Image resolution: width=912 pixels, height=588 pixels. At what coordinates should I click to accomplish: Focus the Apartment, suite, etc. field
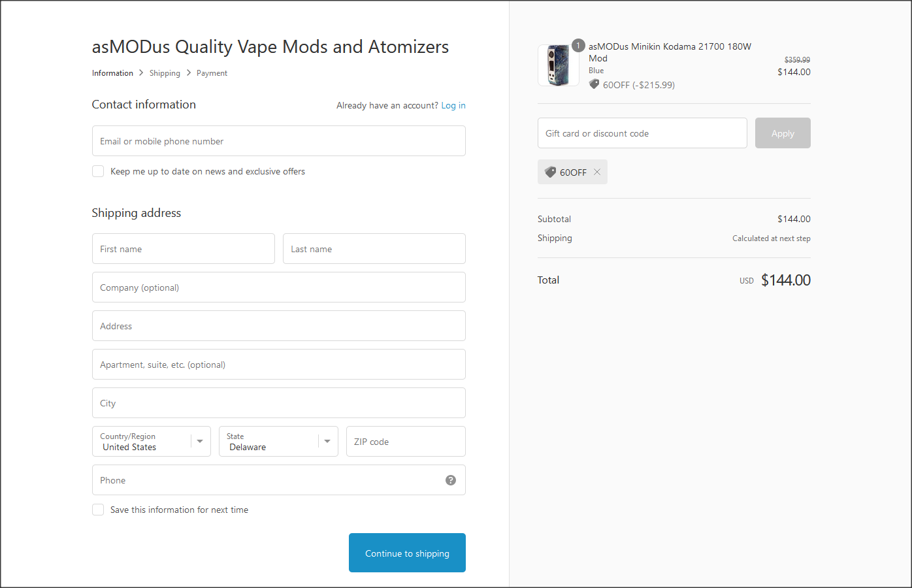[278, 365]
